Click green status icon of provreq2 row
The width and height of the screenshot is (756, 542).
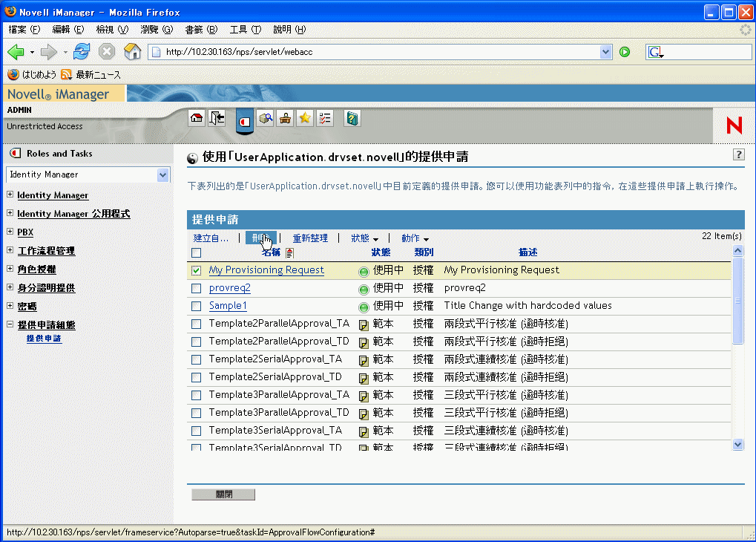(364, 289)
